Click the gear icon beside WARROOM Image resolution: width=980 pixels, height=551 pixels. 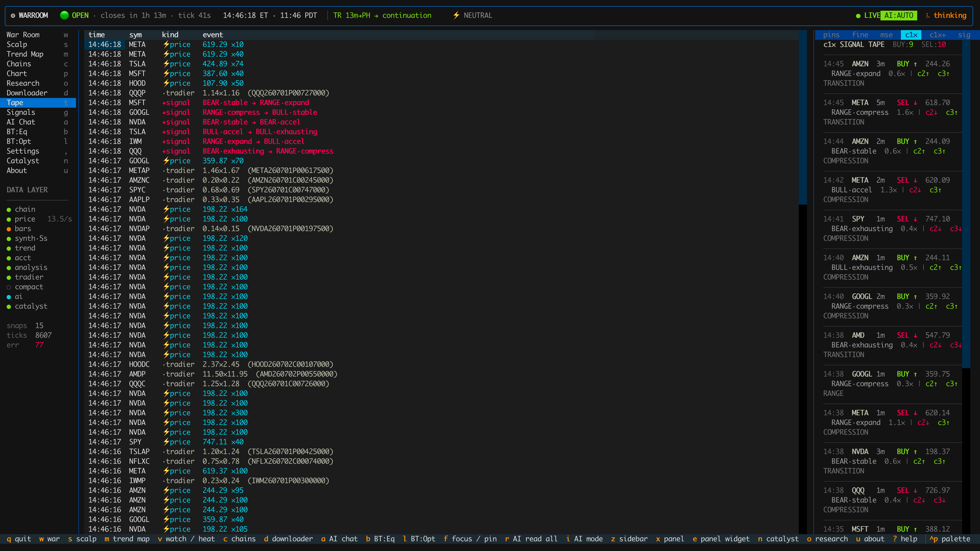13,16
